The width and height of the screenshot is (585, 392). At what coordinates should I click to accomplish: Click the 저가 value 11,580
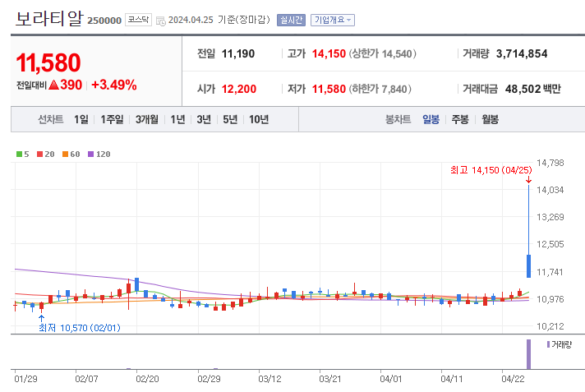[329, 89]
